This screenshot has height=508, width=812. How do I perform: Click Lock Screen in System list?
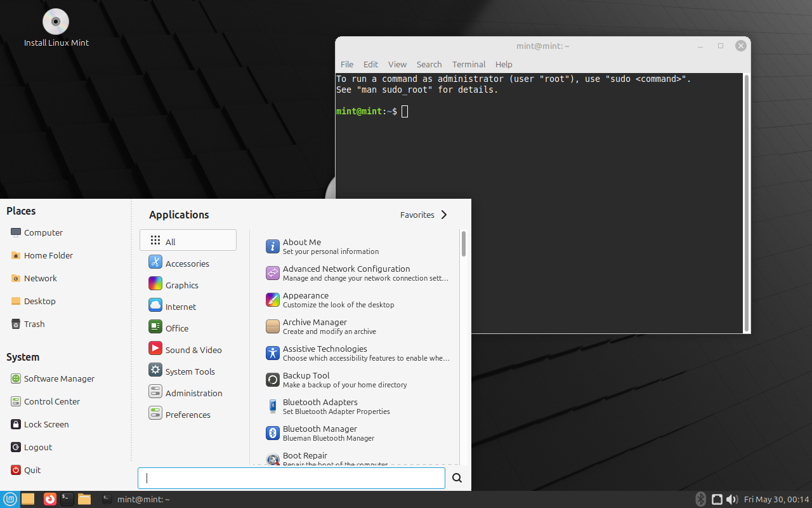[x=40, y=424]
